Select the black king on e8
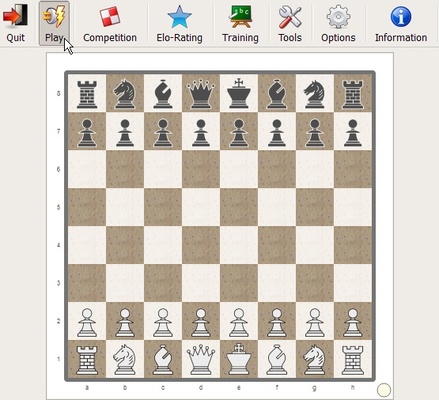The image size is (439, 400). click(239, 93)
